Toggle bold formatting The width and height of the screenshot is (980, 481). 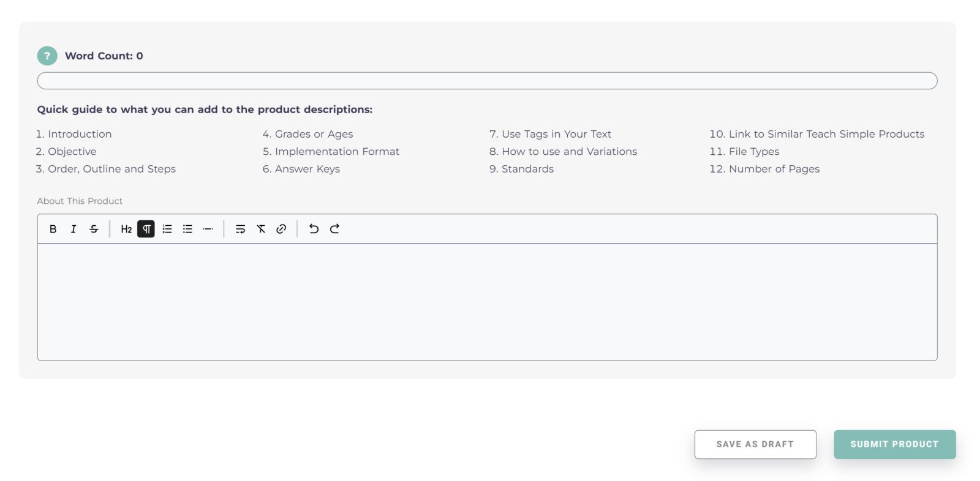(x=53, y=229)
